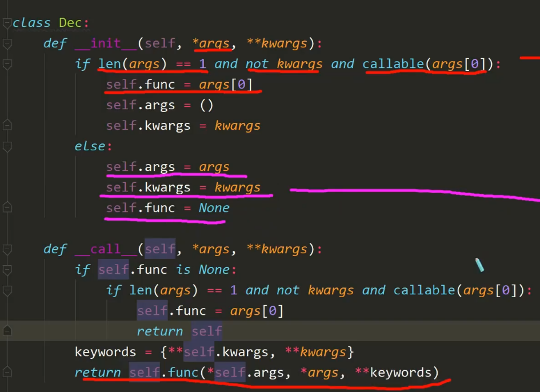Place cursor on class name Dec
The width and height of the screenshot is (540, 392).
(70, 23)
